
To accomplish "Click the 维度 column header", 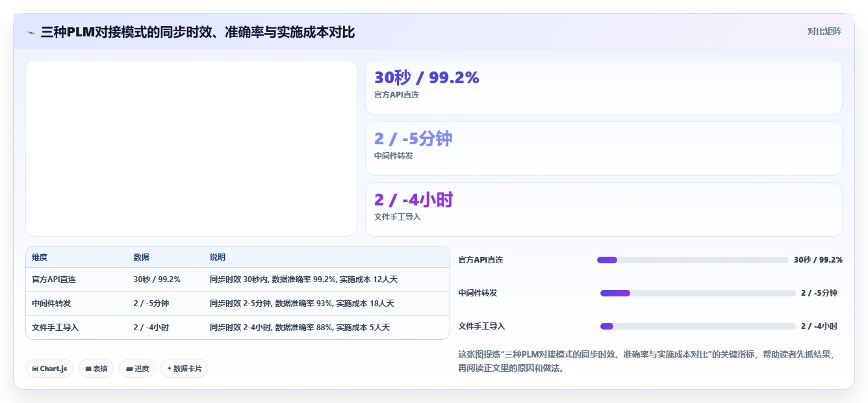I will click(40, 257).
